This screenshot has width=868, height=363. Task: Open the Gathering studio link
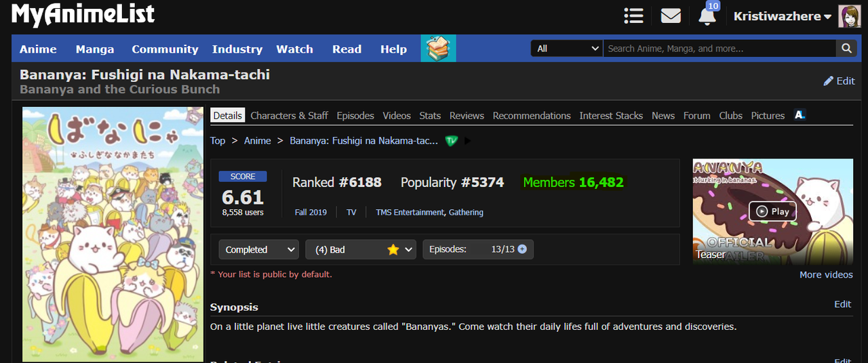pos(466,212)
